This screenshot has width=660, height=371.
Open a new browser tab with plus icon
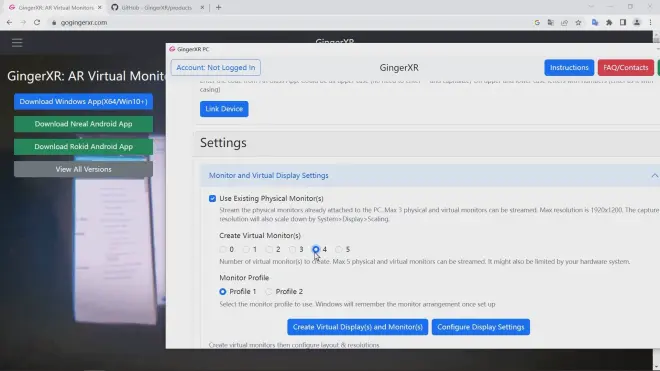(218, 7)
